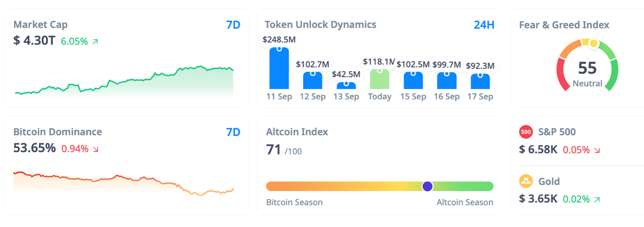This screenshot has height=227, width=644.
Task: Click the 11 Sep unlock bar marker
Action: (279, 49)
